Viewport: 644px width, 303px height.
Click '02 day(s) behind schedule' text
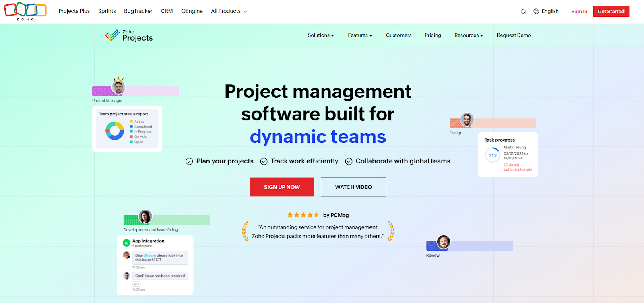click(x=518, y=167)
